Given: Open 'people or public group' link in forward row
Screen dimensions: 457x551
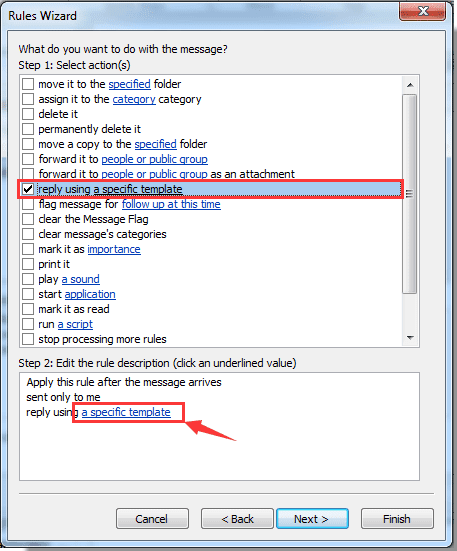Looking at the screenshot, I should pos(155,160).
